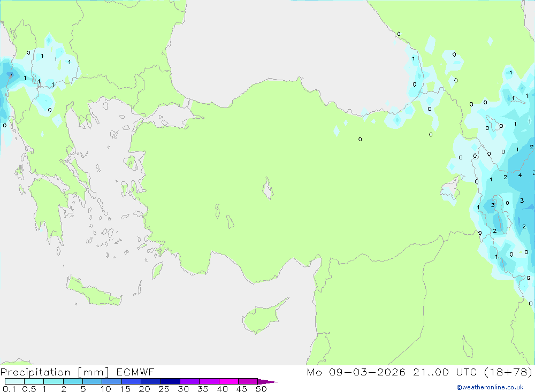Click the 40–45 mm magenta legend box
The height and width of the screenshot is (392, 535).
pos(228,381)
